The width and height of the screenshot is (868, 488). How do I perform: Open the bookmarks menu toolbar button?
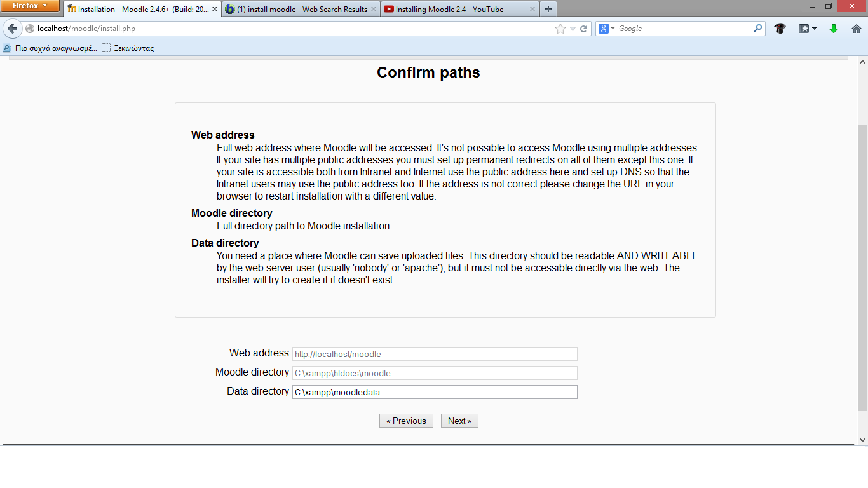pos(807,29)
